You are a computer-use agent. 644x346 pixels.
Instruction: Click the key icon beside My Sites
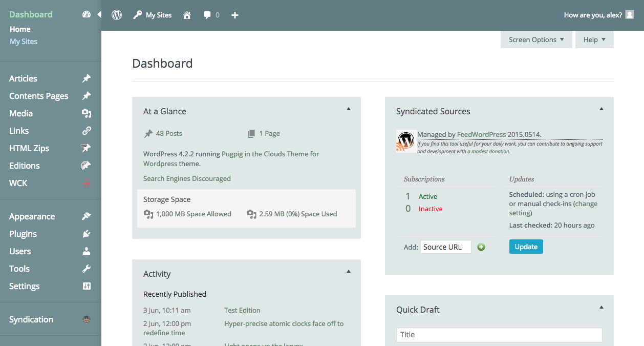pos(137,15)
